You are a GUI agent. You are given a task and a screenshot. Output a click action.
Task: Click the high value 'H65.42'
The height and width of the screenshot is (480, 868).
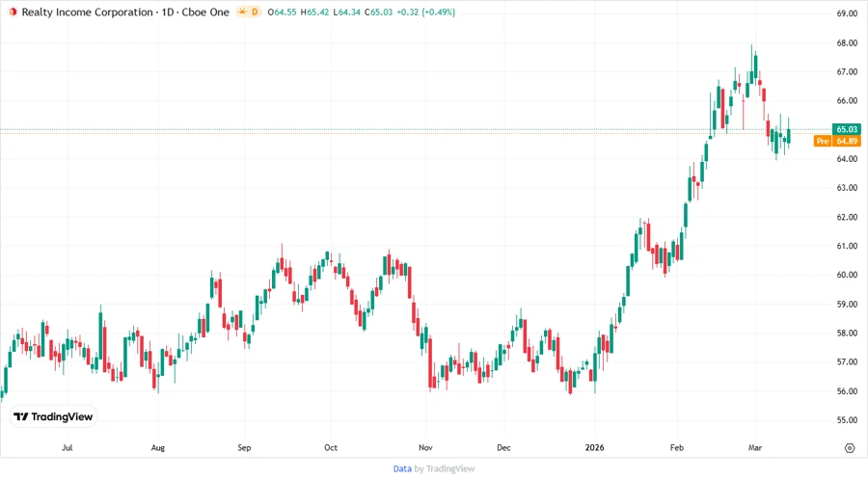(313, 13)
